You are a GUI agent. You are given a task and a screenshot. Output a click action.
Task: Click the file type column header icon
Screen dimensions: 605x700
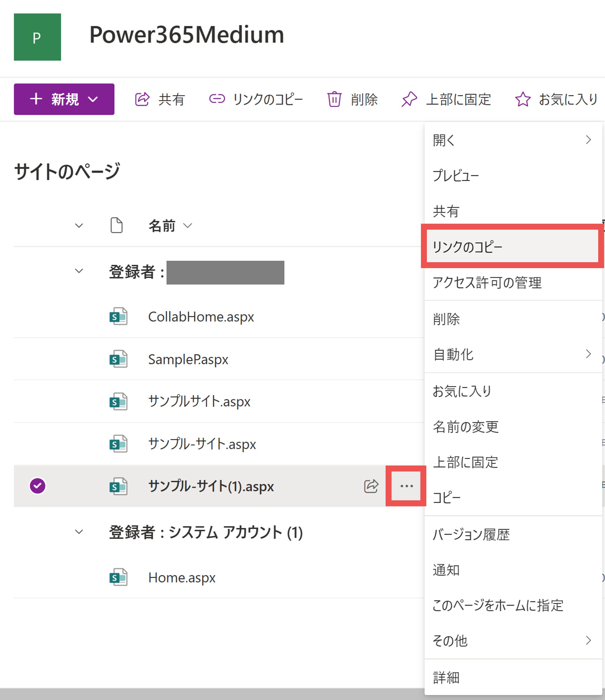(116, 225)
